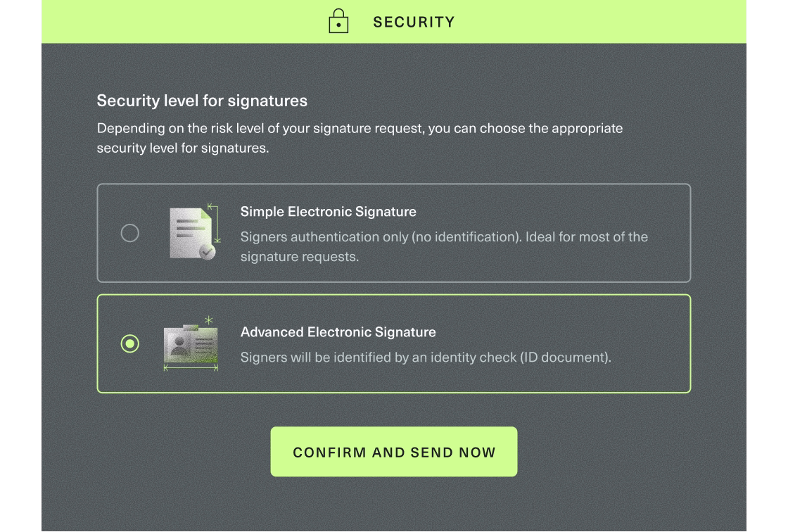The width and height of the screenshot is (788, 532).
Task: Click the checkmark badge on the document icon
Action: click(206, 251)
